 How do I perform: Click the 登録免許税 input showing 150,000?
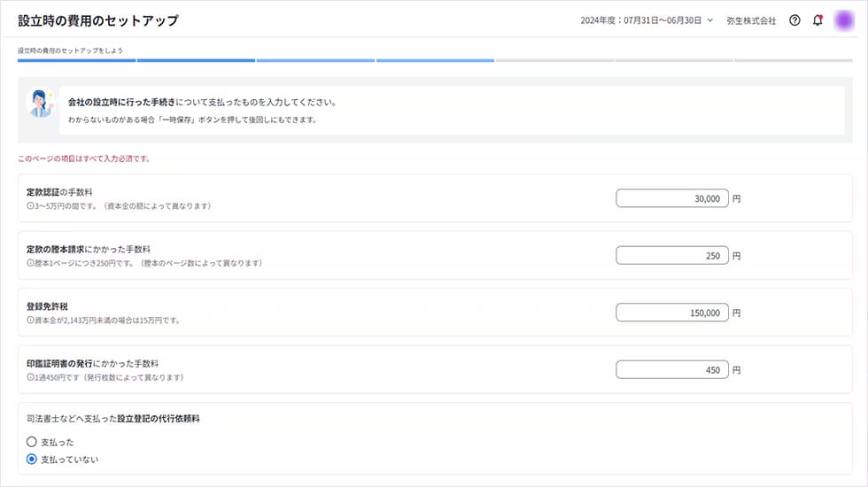click(672, 313)
